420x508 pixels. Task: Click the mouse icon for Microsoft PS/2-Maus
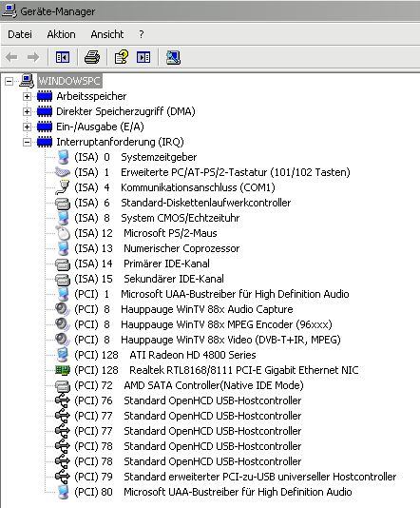pos(63,233)
